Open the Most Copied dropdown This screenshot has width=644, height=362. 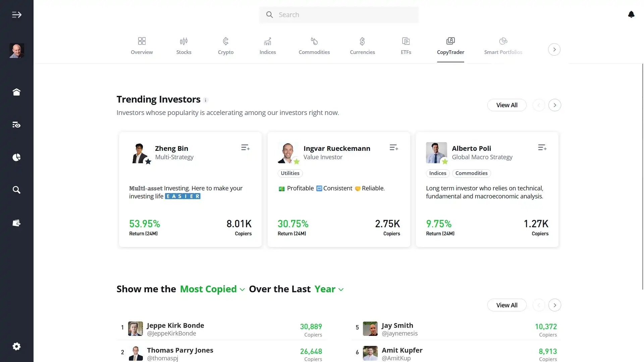coord(212,289)
